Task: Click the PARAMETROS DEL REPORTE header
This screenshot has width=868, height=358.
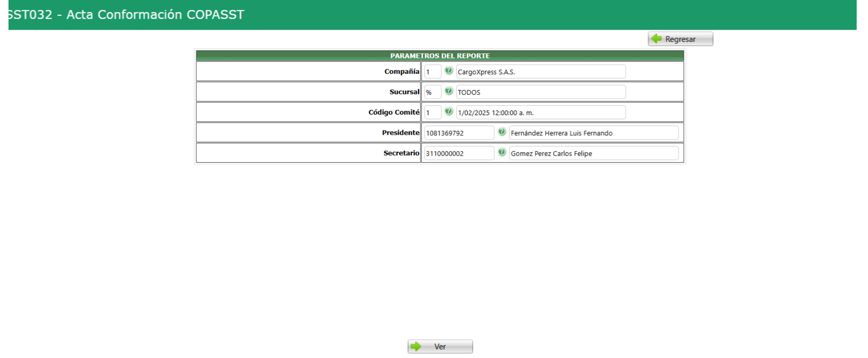Action: (x=440, y=56)
